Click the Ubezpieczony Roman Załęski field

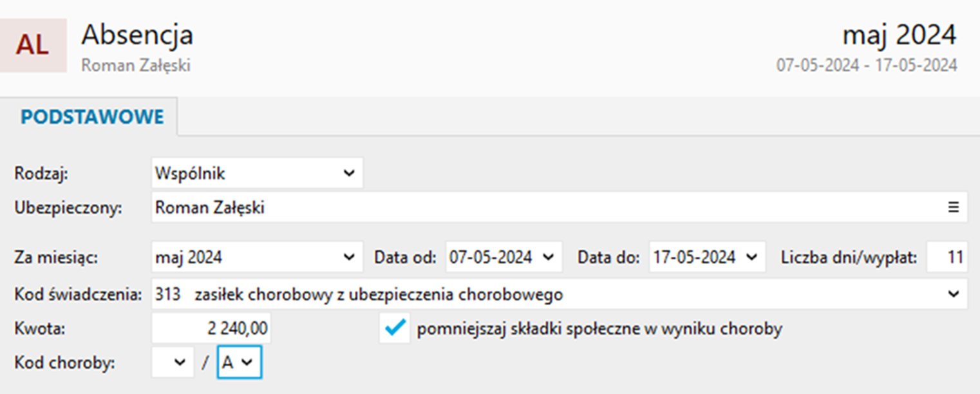(x=560, y=208)
